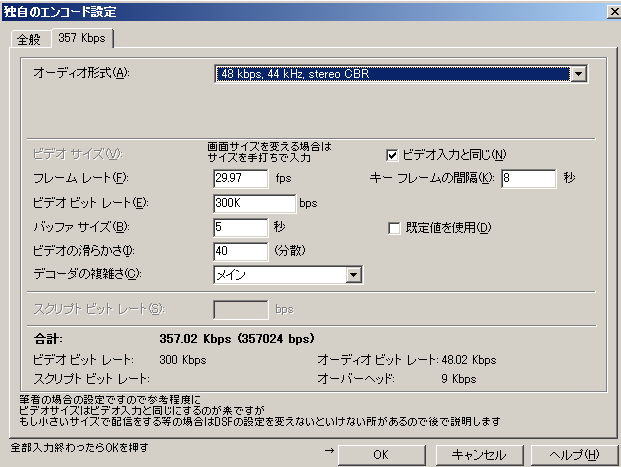Click the フレーム レート(F) label
The image size is (621, 467).
click(x=81, y=178)
